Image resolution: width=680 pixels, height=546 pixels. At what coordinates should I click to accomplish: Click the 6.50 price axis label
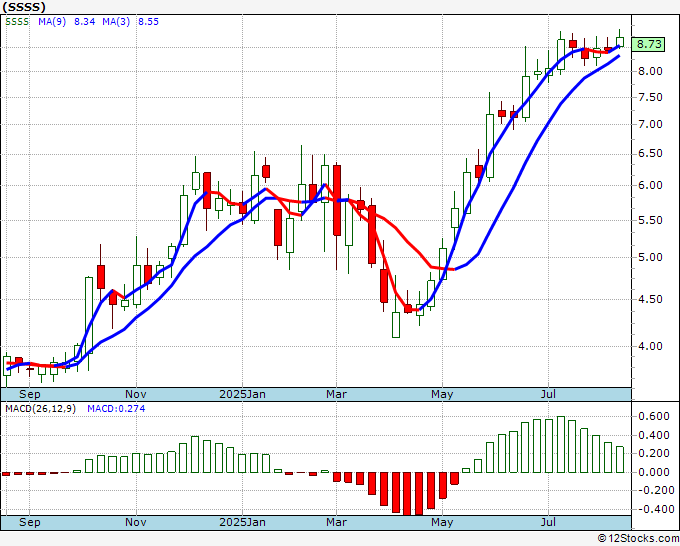[650, 154]
